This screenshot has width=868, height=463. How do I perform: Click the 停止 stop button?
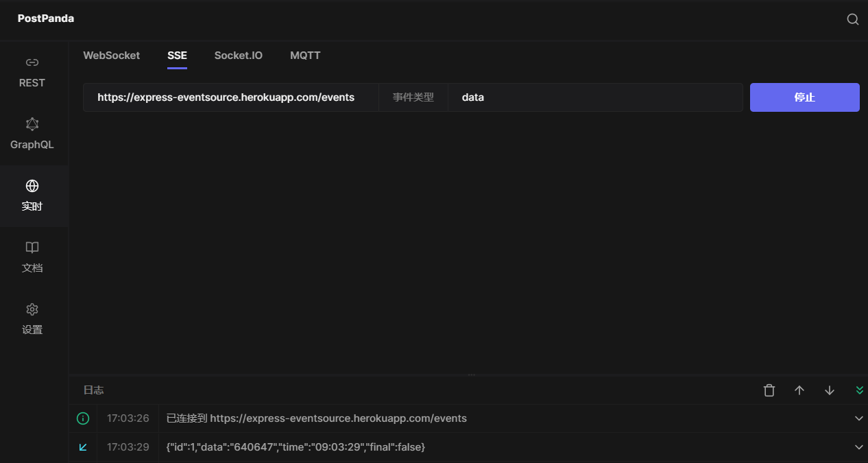(805, 97)
